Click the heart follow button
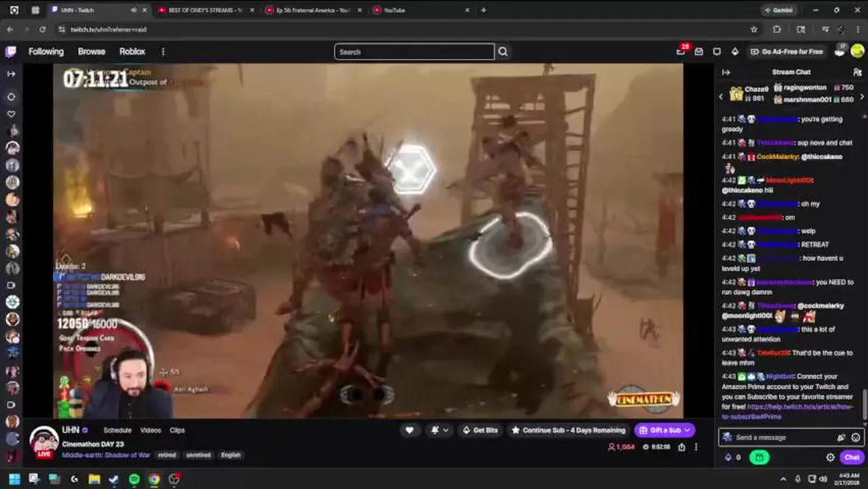The width and height of the screenshot is (868, 489). point(410,430)
